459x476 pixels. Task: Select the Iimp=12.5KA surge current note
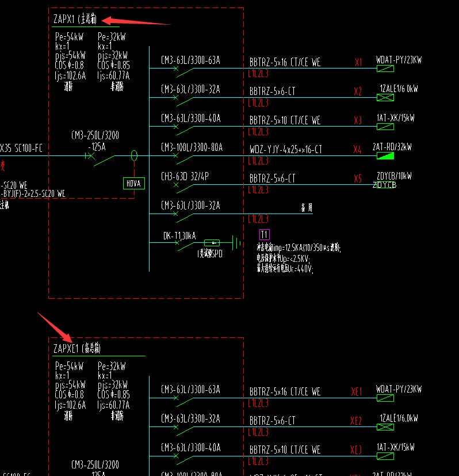(x=299, y=247)
